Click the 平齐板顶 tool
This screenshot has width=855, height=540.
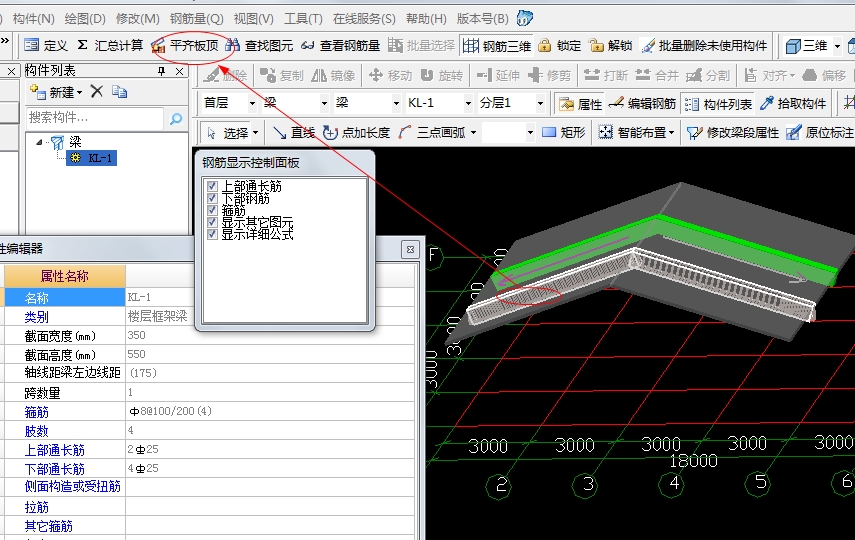[x=185, y=46]
